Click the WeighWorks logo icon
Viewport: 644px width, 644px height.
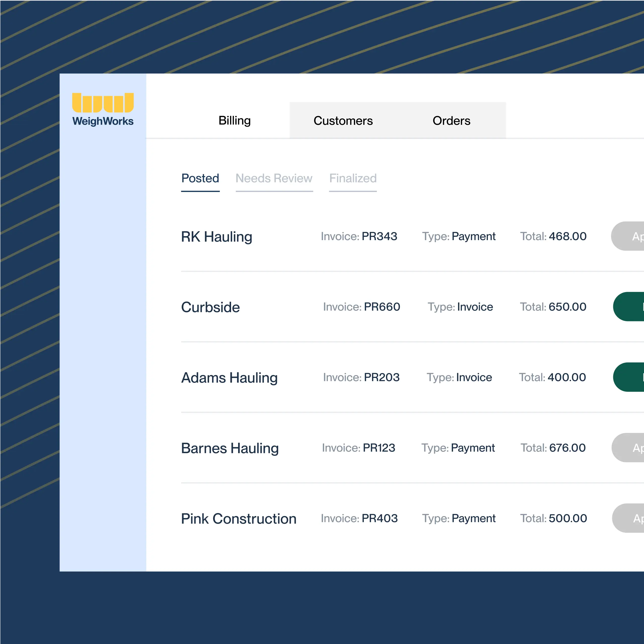point(103,103)
